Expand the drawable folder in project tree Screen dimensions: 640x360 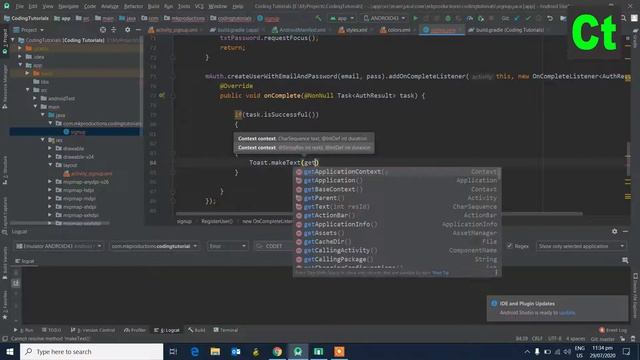pos(50,148)
